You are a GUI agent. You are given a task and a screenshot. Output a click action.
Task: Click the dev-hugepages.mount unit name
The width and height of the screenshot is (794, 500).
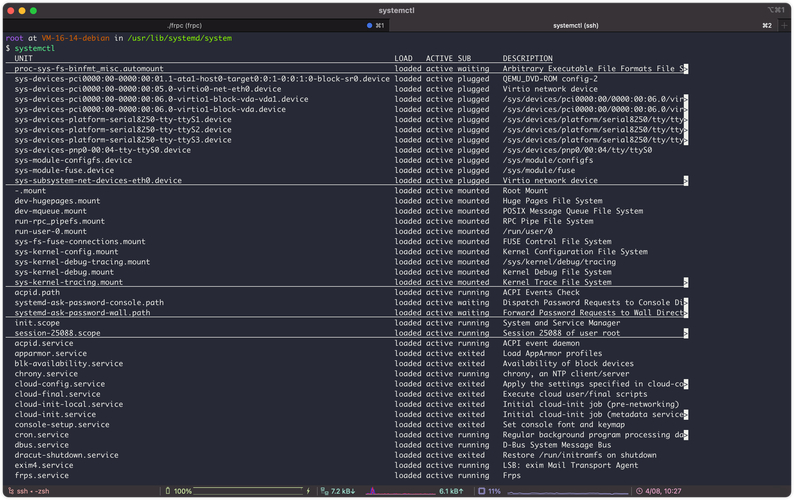(x=57, y=201)
